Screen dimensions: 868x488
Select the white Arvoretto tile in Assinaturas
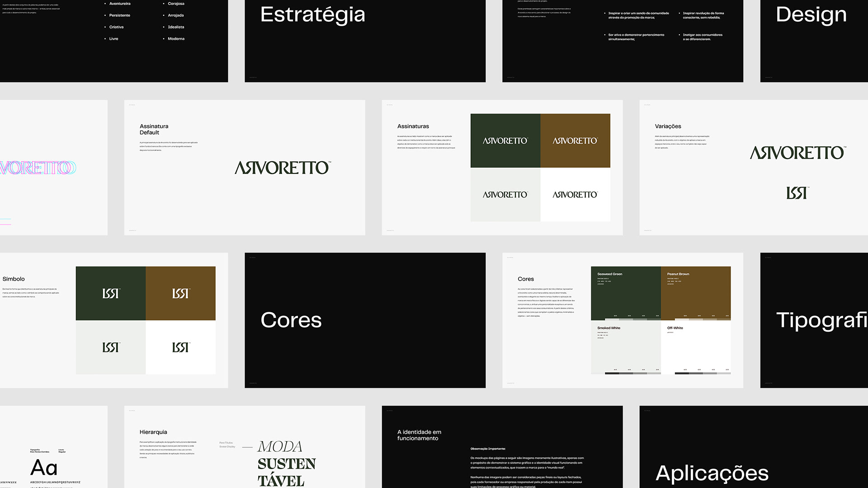tap(576, 195)
